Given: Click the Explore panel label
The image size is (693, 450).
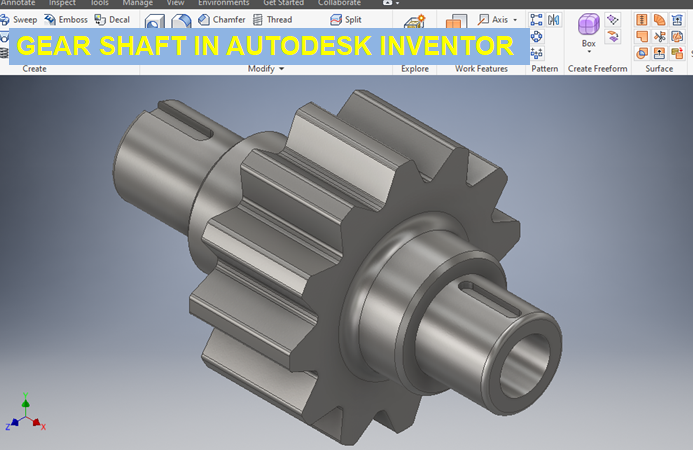Looking at the screenshot, I should coord(415,69).
